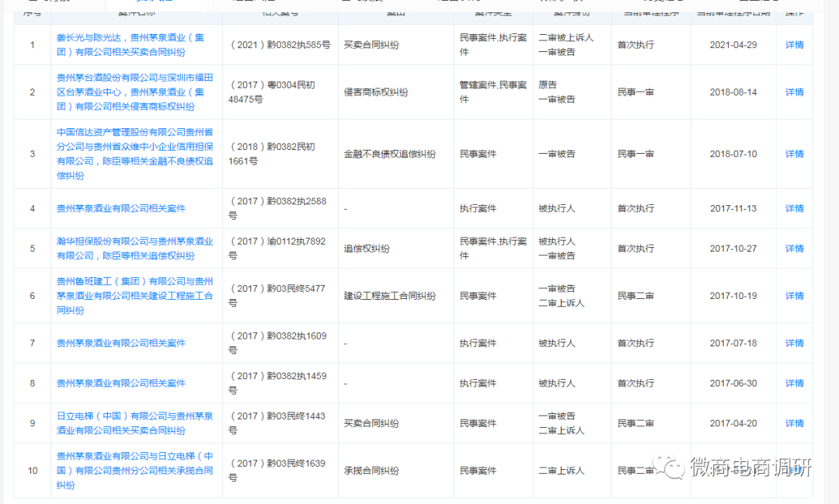Open case link 姜长光与陈光达 买卖合同纠纷
839x504 pixels.
[x=130, y=45]
